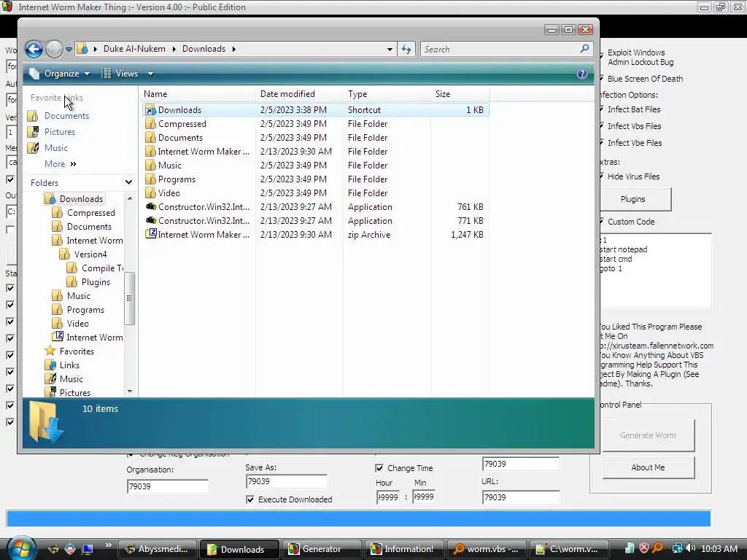Viewport: 747px width, 560px height.
Task: Click the Explorer forward arrow button
Action: coord(54,49)
